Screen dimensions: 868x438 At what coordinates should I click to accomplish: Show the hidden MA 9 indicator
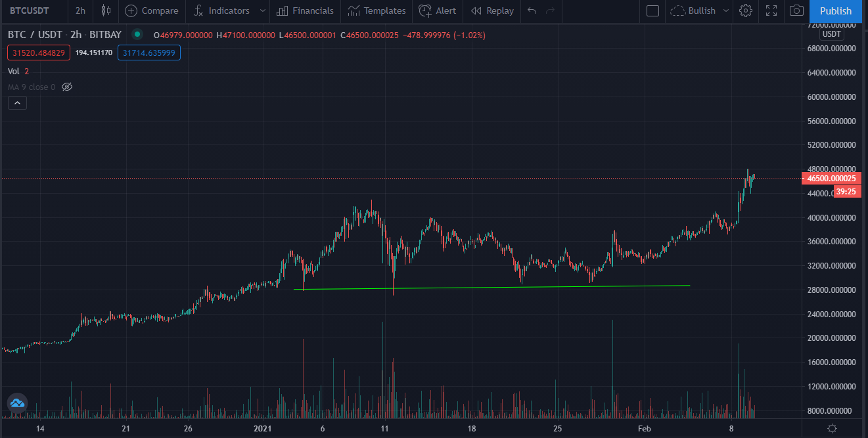(66, 87)
